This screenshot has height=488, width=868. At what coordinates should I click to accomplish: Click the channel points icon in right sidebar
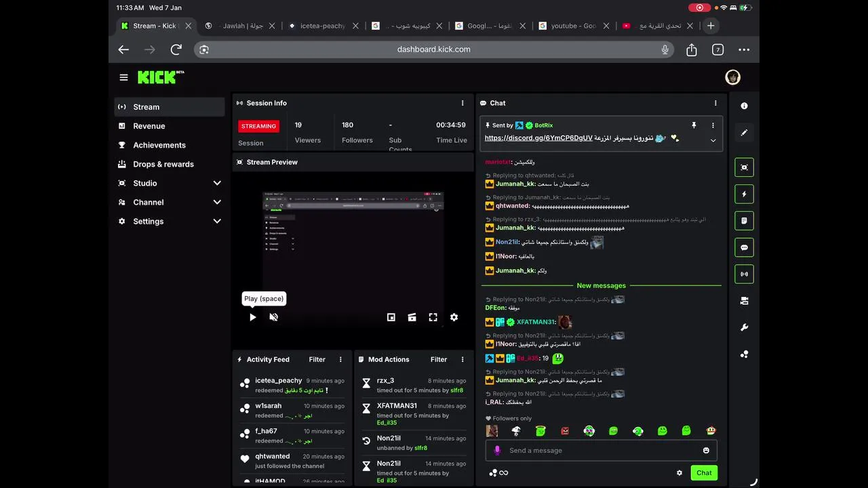[x=744, y=354]
